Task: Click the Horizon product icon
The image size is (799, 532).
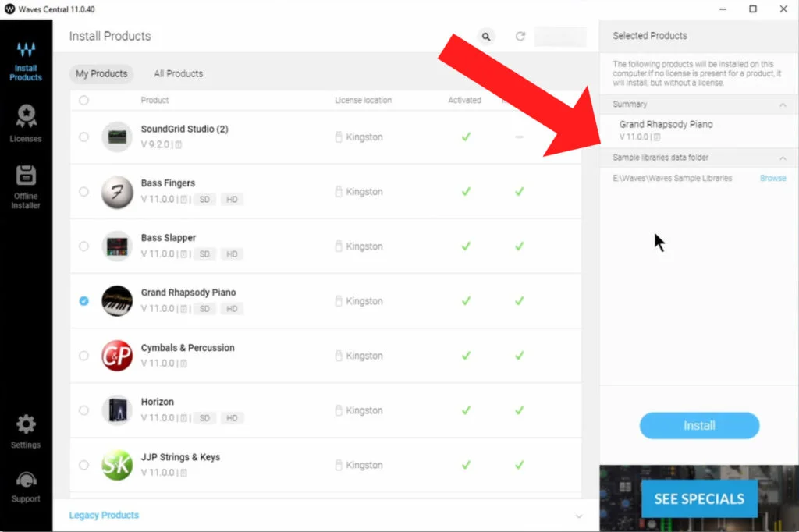Action: click(x=117, y=410)
